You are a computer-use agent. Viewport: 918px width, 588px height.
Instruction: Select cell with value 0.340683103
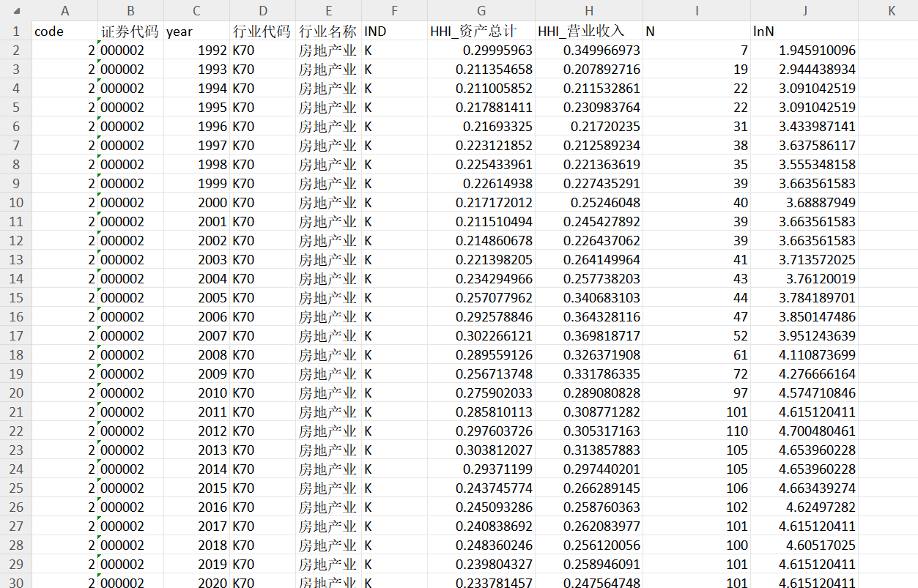pyautogui.click(x=589, y=298)
